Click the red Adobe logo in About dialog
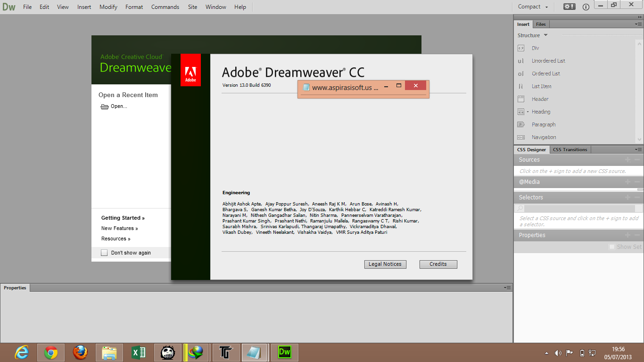644x362 pixels. [x=190, y=70]
